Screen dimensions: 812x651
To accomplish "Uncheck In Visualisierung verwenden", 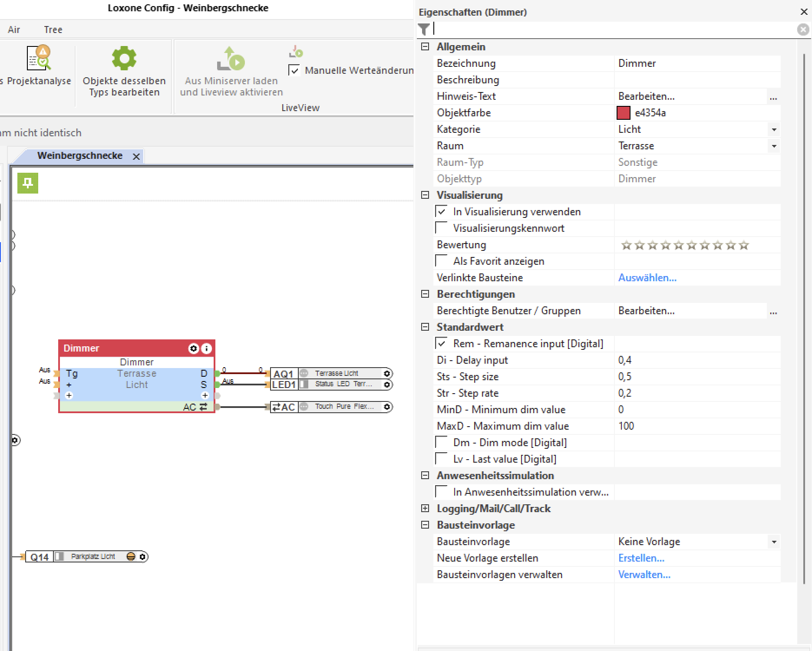I will [x=441, y=211].
